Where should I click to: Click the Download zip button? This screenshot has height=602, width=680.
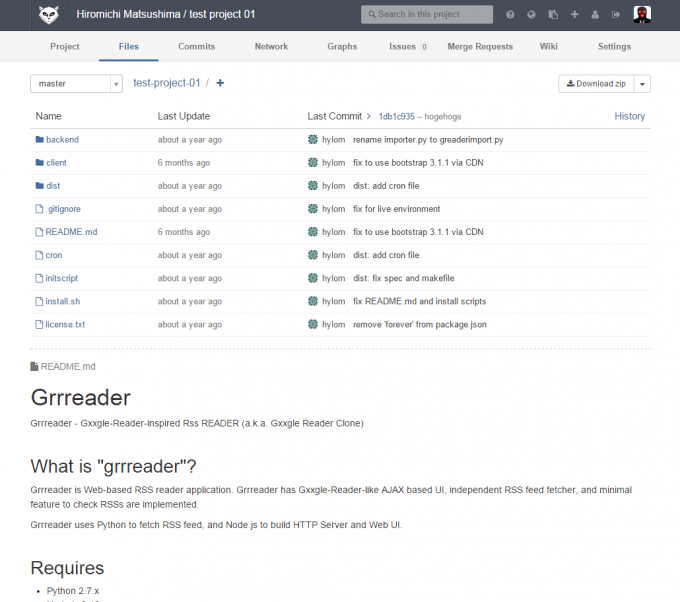pyautogui.click(x=596, y=84)
